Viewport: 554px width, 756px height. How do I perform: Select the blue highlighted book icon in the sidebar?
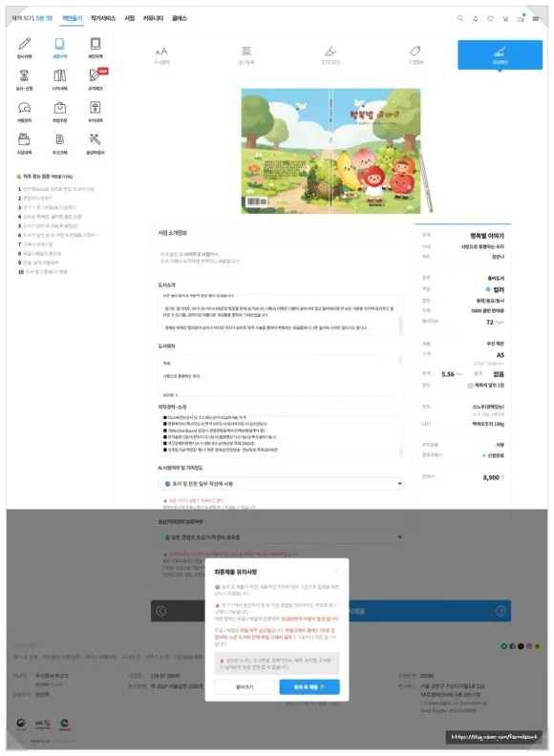point(60,44)
